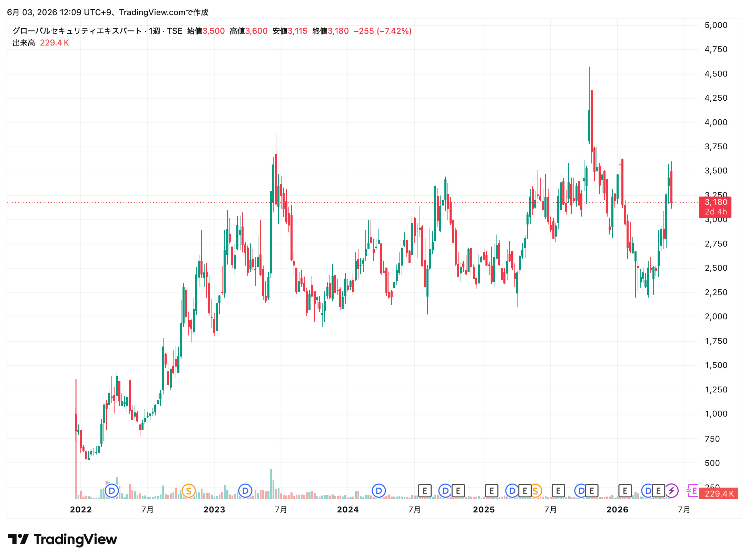Open the orange split marker in late 2022
Viewport: 748px width, 560px height.
188,490
